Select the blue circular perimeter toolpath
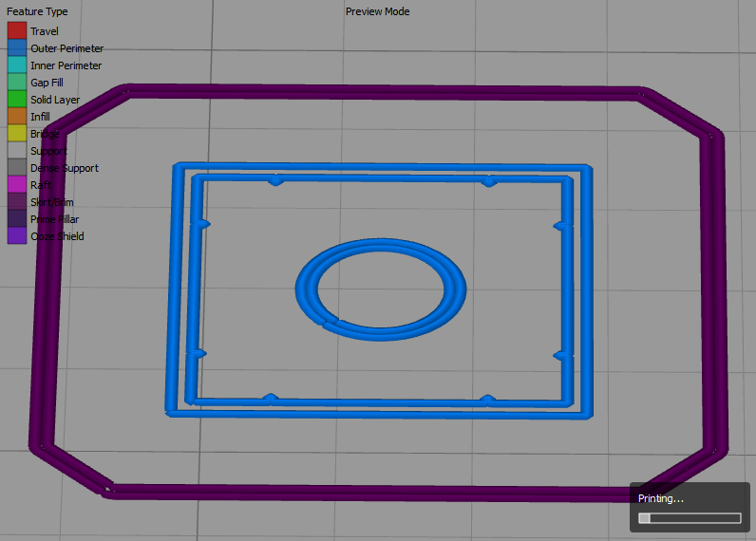 pos(381,247)
